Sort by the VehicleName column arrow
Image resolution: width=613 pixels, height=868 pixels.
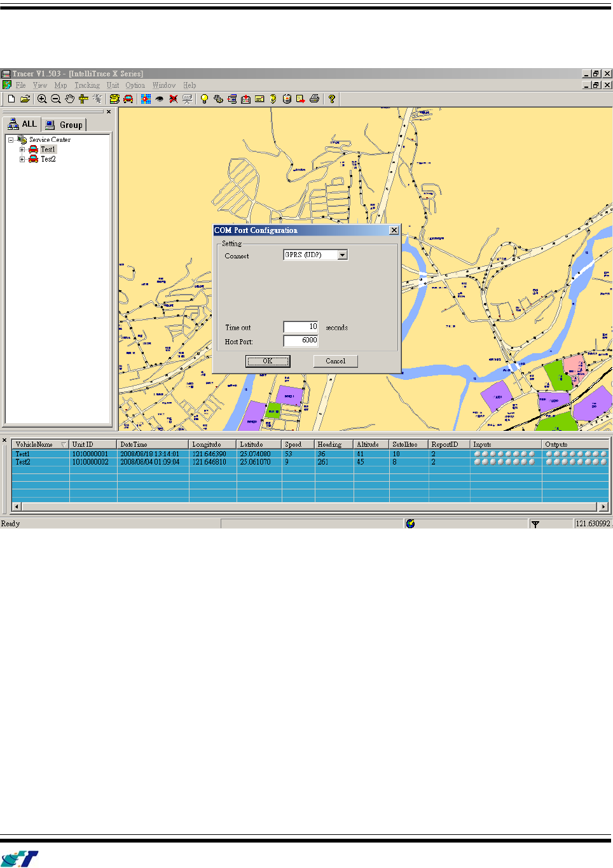coord(64,444)
